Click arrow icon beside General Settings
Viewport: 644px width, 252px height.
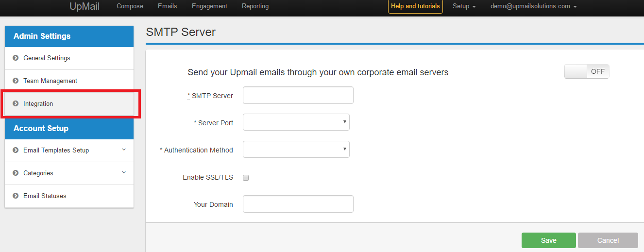pyautogui.click(x=16, y=58)
